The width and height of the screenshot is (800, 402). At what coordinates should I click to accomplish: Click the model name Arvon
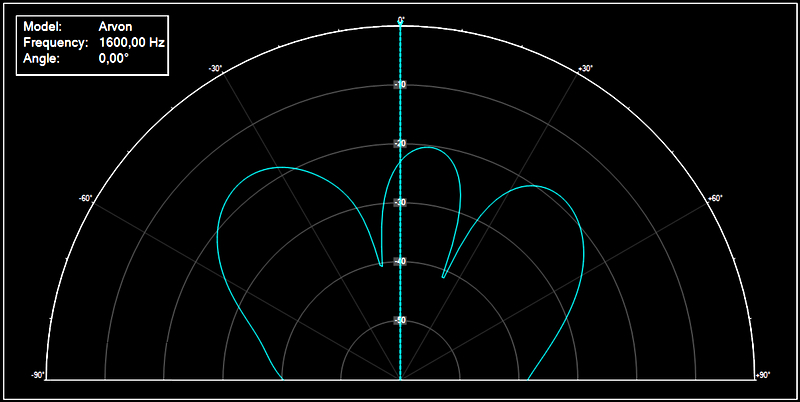[x=116, y=27]
